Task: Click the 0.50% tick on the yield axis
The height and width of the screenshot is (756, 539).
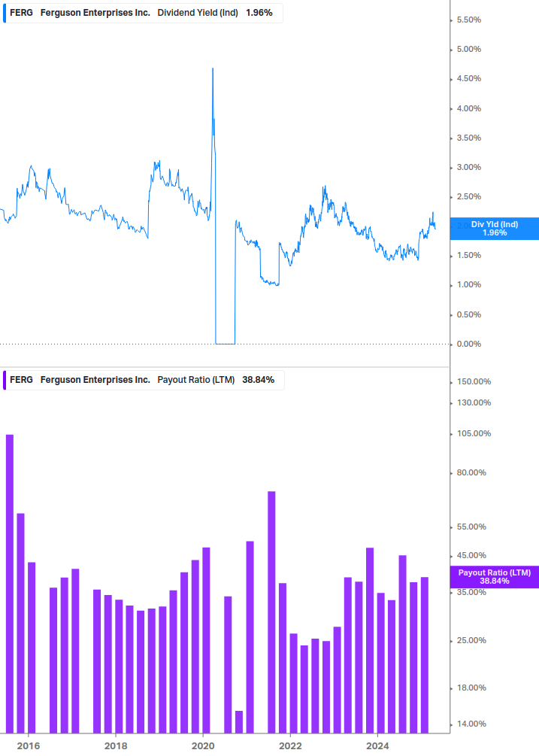Action: point(468,315)
